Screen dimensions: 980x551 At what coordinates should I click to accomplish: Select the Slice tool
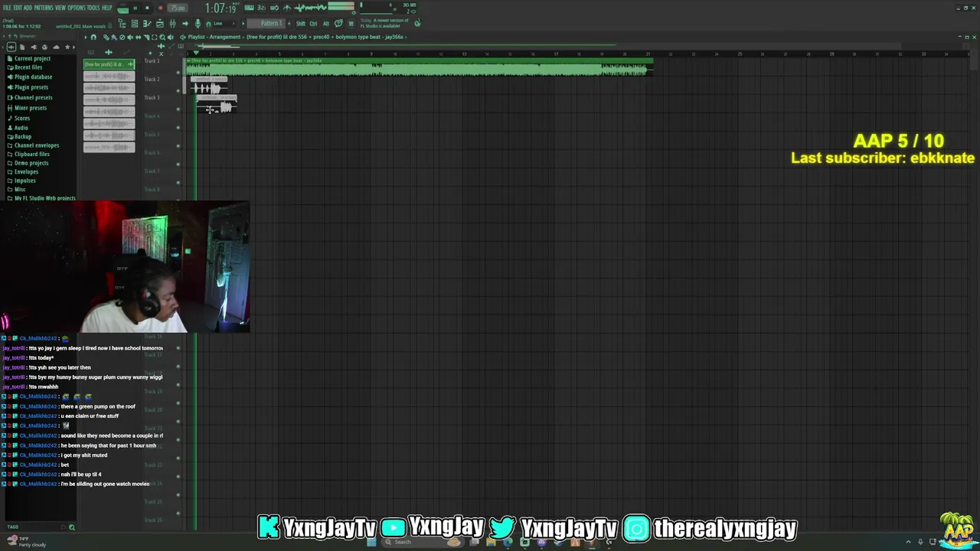click(x=146, y=37)
